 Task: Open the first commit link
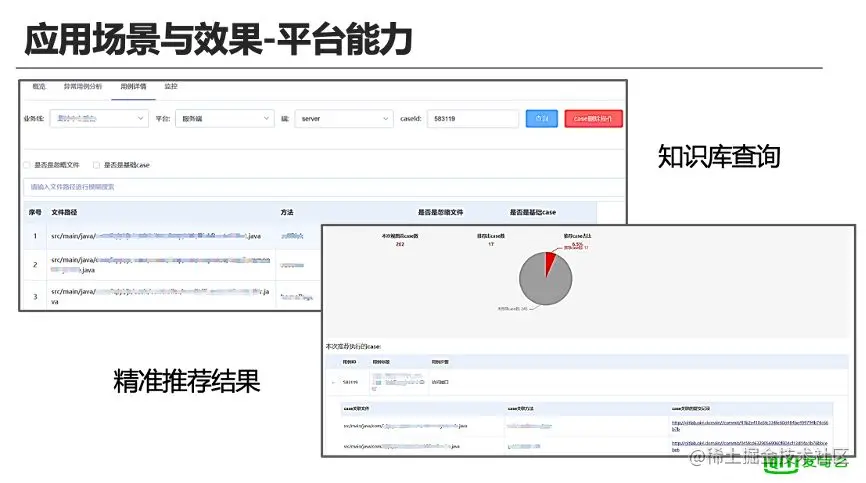pyautogui.click(x=749, y=425)
